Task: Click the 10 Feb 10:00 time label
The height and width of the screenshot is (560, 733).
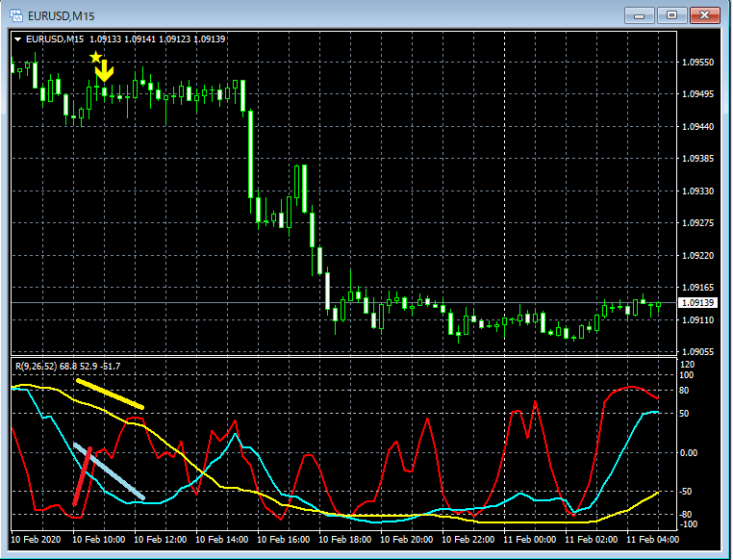Action: coord(99,540)
